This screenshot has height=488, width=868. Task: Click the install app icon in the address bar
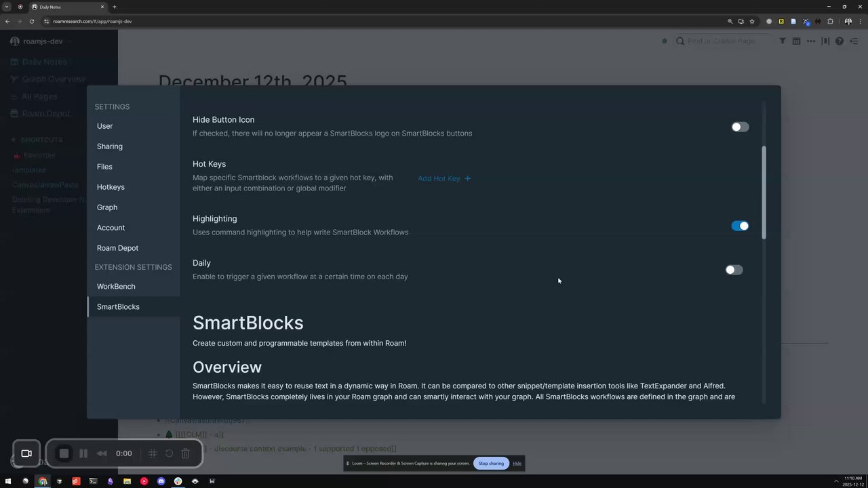click(741, 21)
